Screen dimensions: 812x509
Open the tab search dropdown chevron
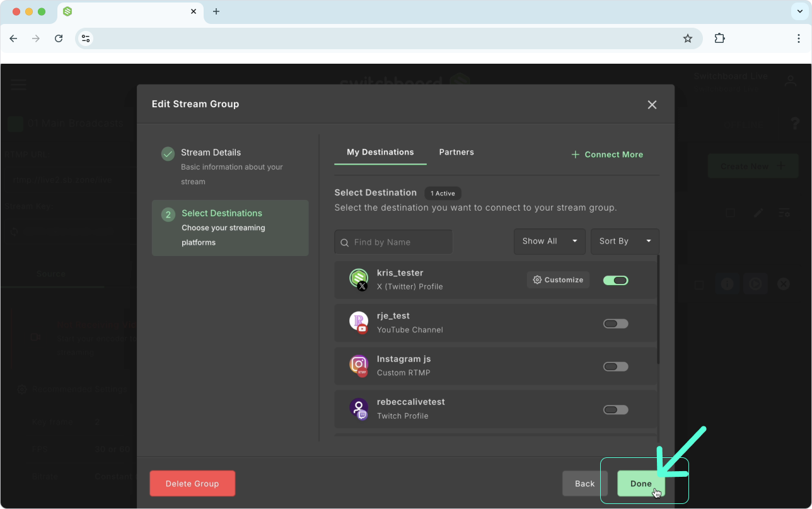[x=800, y=11]
